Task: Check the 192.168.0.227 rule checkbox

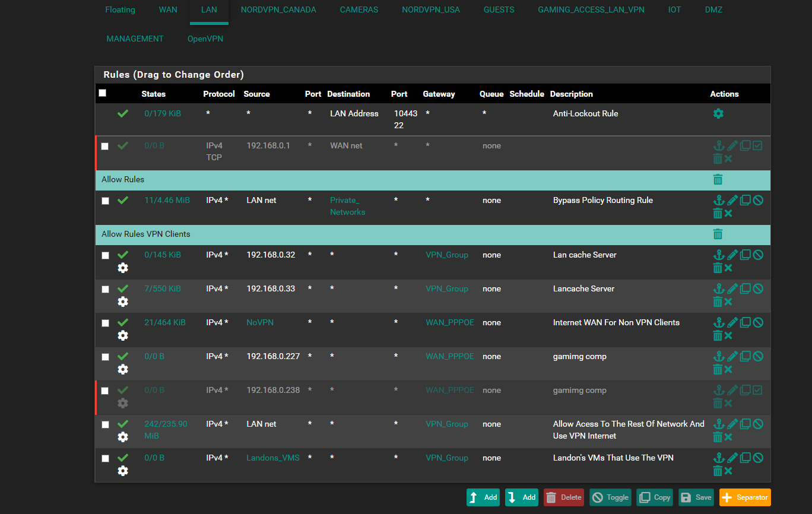Action: pos(105,357)
